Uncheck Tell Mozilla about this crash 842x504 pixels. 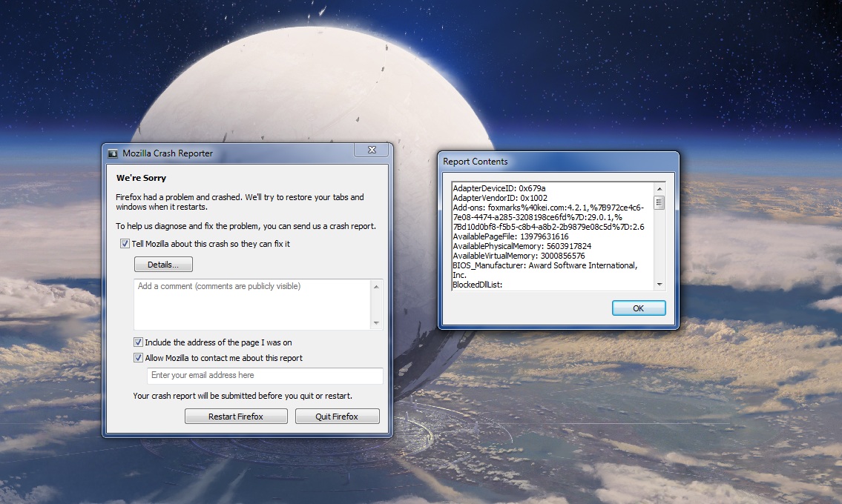125,244
